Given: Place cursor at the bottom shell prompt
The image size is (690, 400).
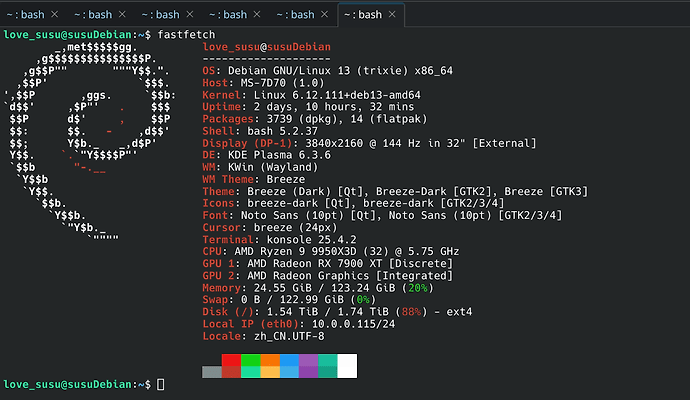Looking at the screenshot, I should pos(161,385).
